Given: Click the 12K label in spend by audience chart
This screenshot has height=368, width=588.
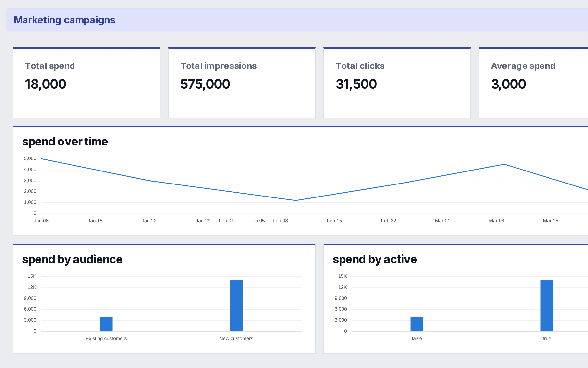Looking at the screenshot, I should point(32,287).
